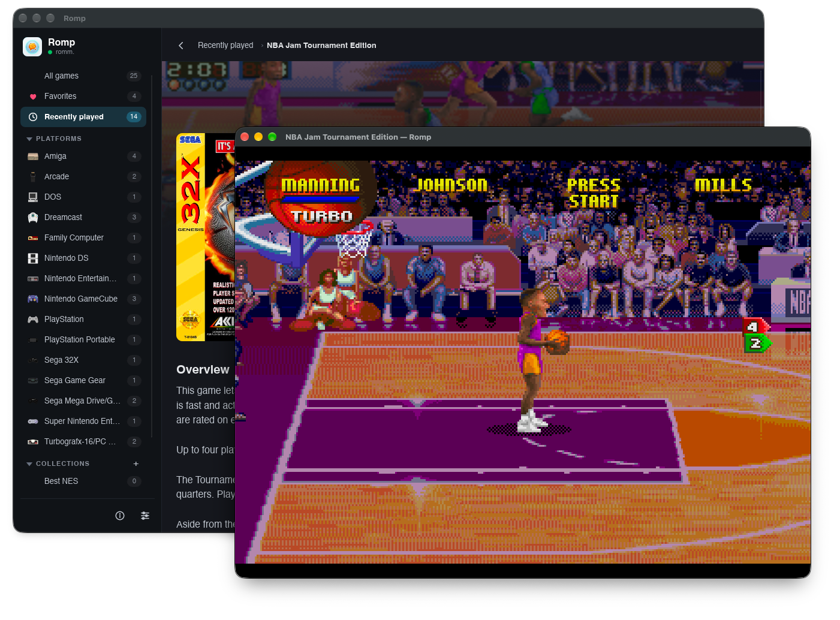Click the Sega Game Gear icon
Image resolution: width=840 pixels, height=620 pixels.
tap(33, 381)
